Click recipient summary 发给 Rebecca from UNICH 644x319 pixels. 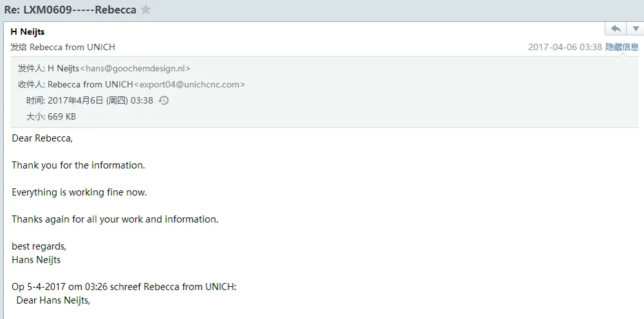point(62,47)
